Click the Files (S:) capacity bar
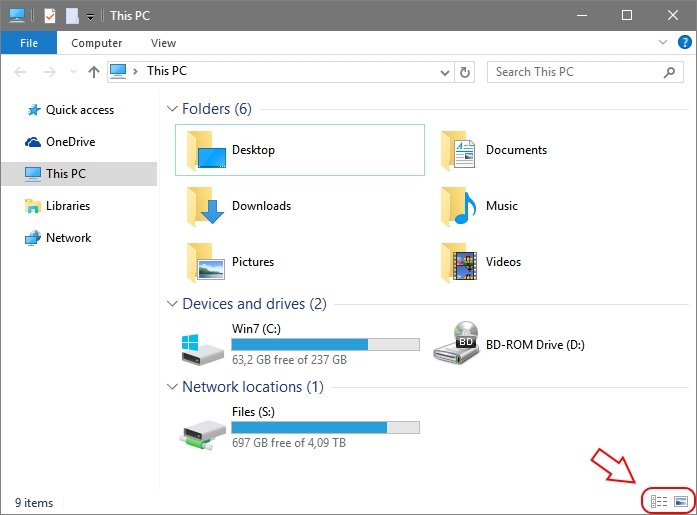Viewport: 697px width, 515px height. [x=325, y=427]
